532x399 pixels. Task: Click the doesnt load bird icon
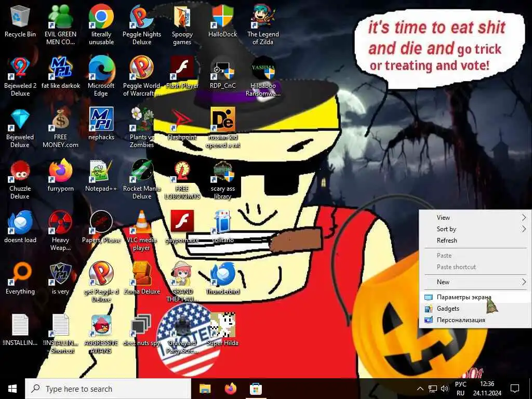[20, 223]
